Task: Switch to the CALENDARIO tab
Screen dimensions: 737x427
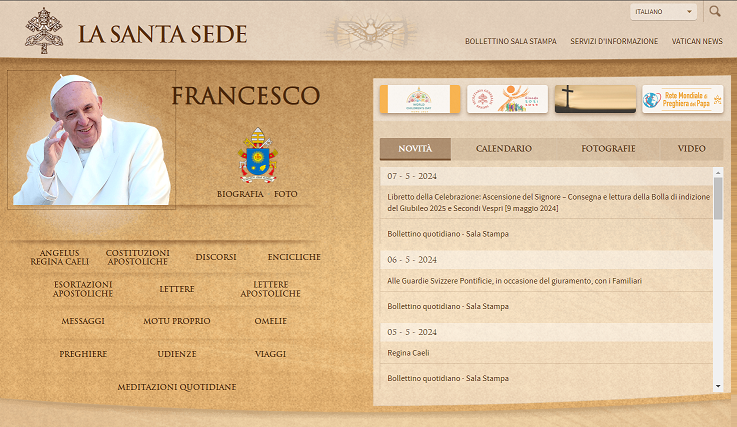Action: tap(503, 149)
